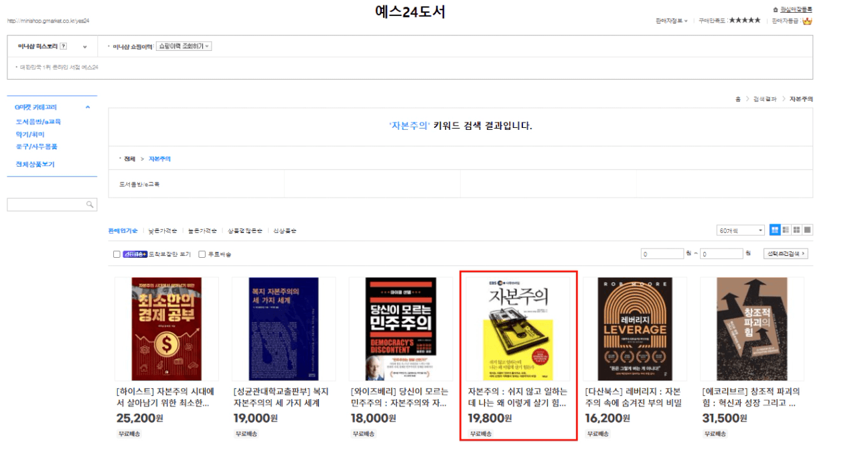The height and width of the screenshot is (450, 868).
Task: Click the 미니샵 히스토리 question mark icon
Action: point(64,46)
